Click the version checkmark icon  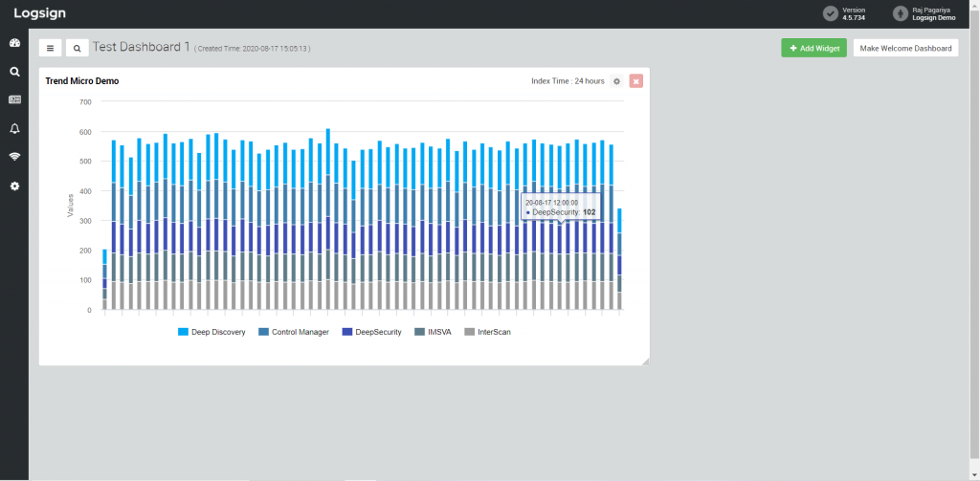(830, 13)
